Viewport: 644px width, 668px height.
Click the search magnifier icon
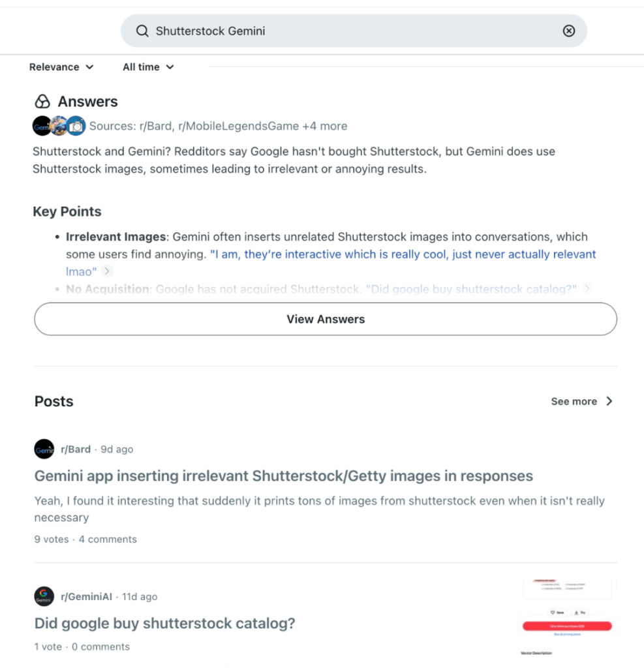tap(142, 31)
